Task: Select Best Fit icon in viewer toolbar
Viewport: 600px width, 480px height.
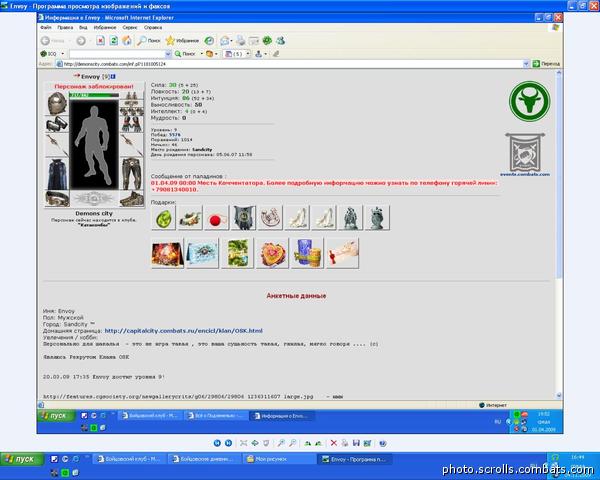Action: [243, 443]
